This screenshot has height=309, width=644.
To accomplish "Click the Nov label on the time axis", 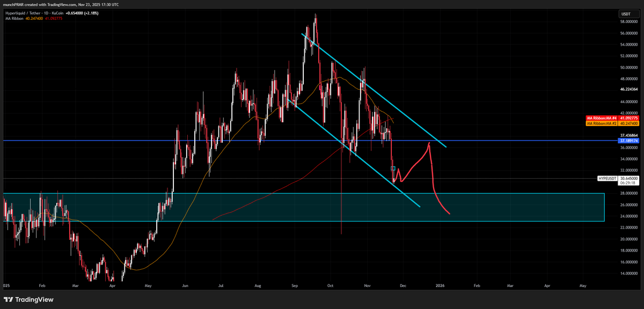I will click(367, 286).
